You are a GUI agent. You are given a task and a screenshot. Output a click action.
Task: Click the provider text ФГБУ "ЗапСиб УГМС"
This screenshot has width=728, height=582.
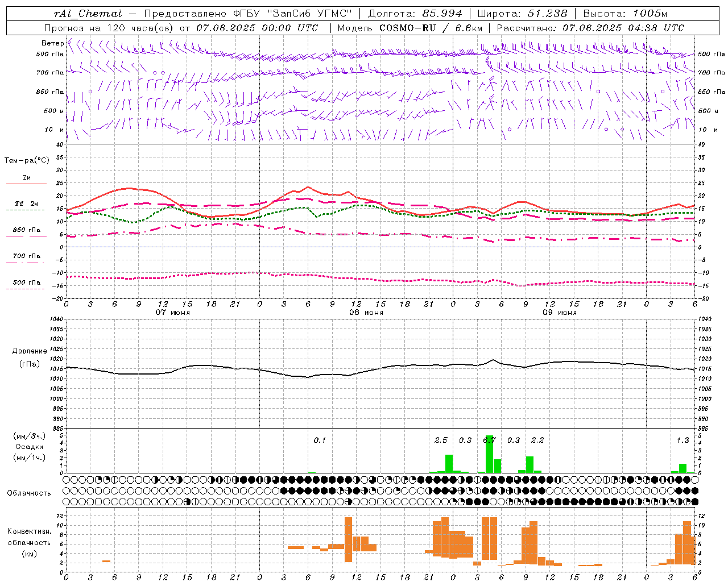tap(293, 14)
